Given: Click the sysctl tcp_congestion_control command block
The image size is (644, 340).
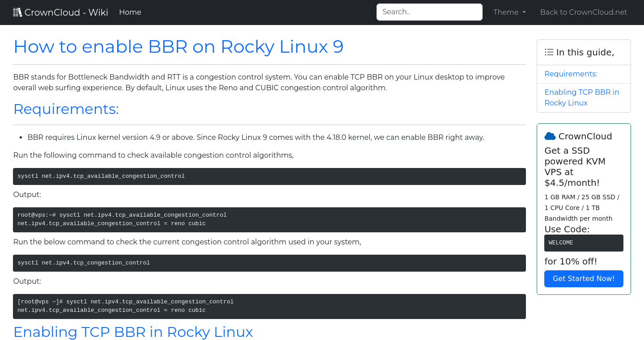Looking at the screenshot, I should (269, 263).
